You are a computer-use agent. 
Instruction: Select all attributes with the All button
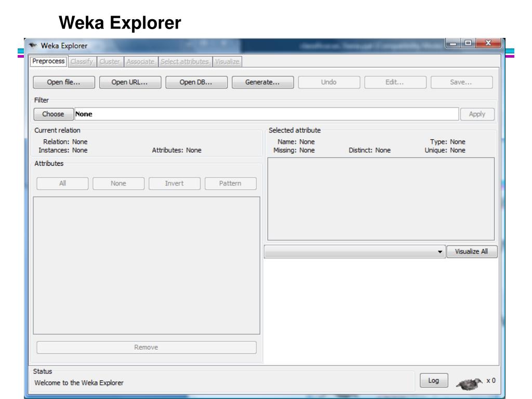(62, 183)
